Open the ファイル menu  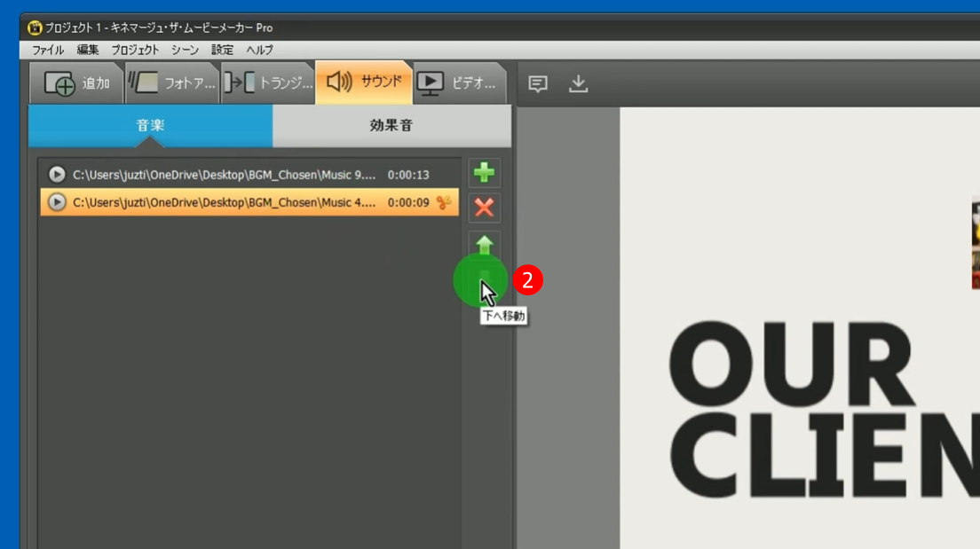click(x=48, y=50)
